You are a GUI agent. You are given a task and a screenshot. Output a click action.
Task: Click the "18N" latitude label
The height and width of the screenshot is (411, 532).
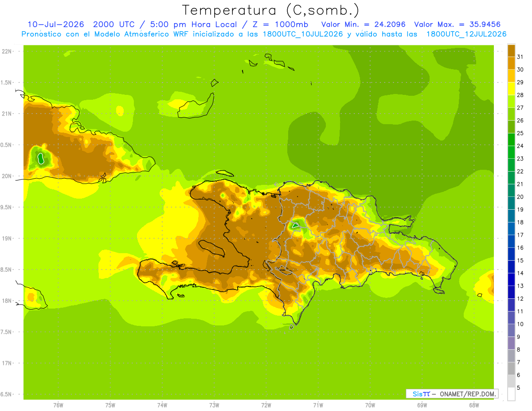(x=7, y=301)
